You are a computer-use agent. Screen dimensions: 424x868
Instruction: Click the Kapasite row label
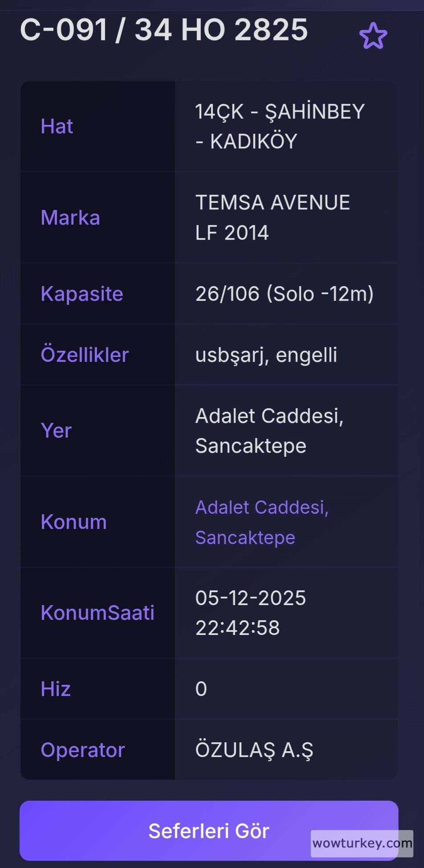[82, 294]
